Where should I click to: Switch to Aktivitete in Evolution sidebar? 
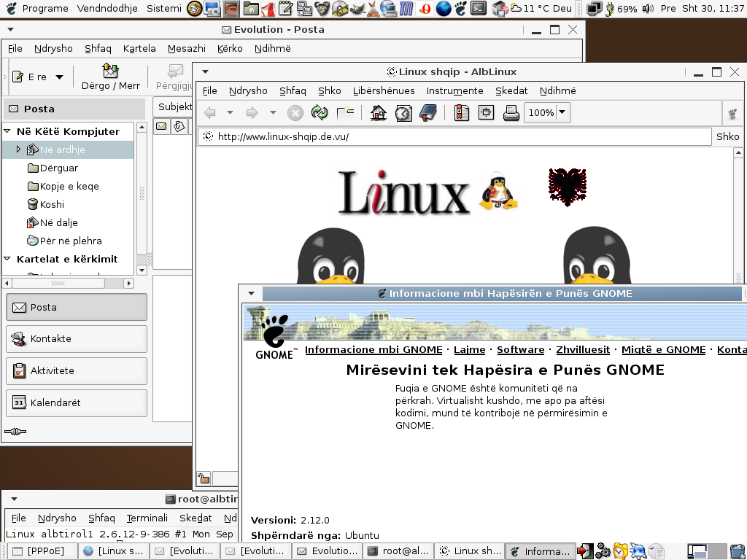coord(76,370)
